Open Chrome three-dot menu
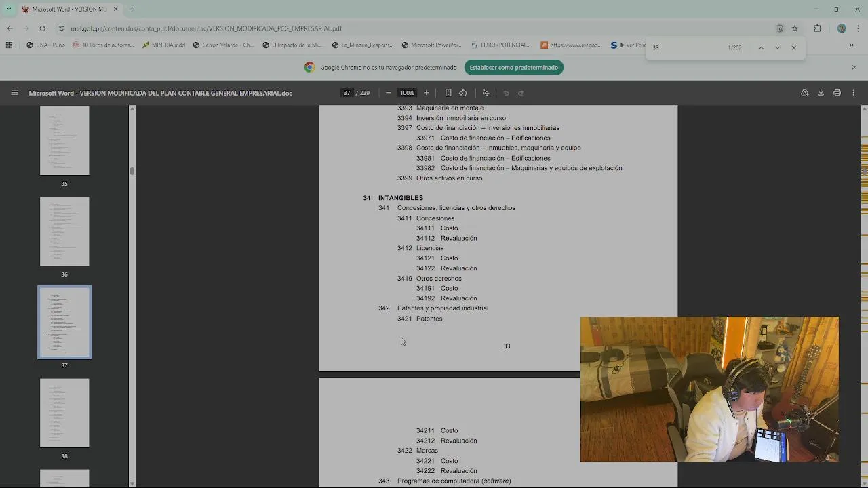 [x=856, y=28]
